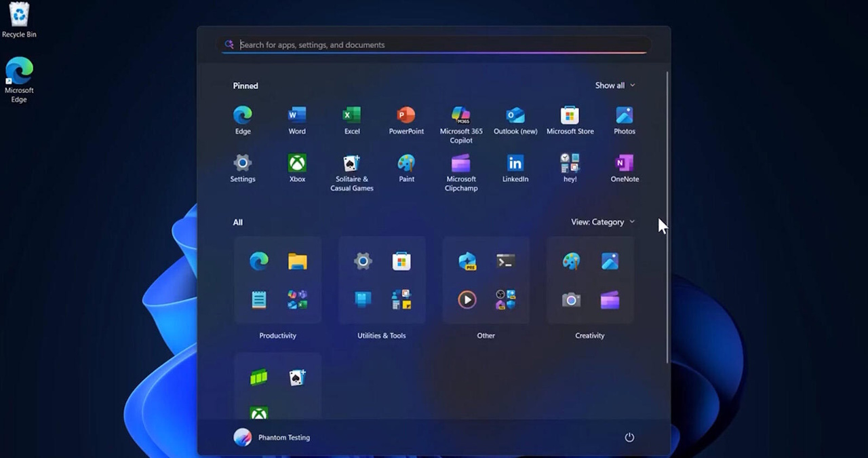Open the View: Category dropdown
Image resolution: width=868 pixels, height=458 pixels.
[602, 222]
